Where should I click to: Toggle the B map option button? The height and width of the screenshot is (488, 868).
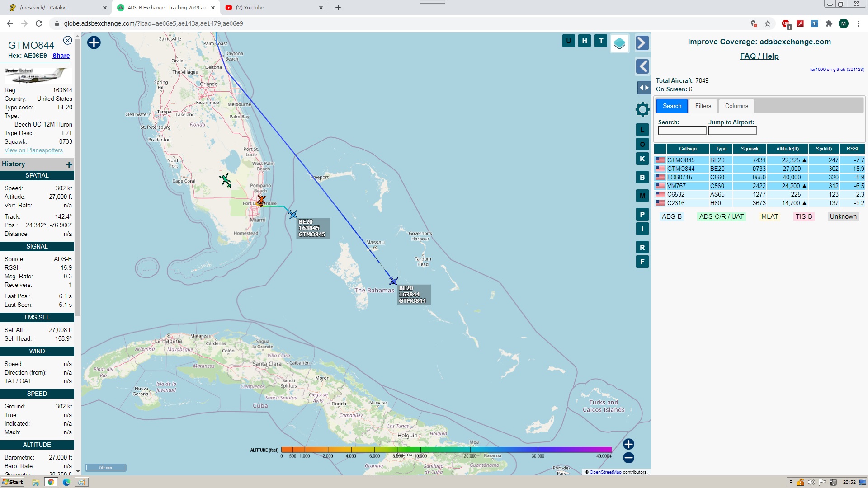click(642, 178)
